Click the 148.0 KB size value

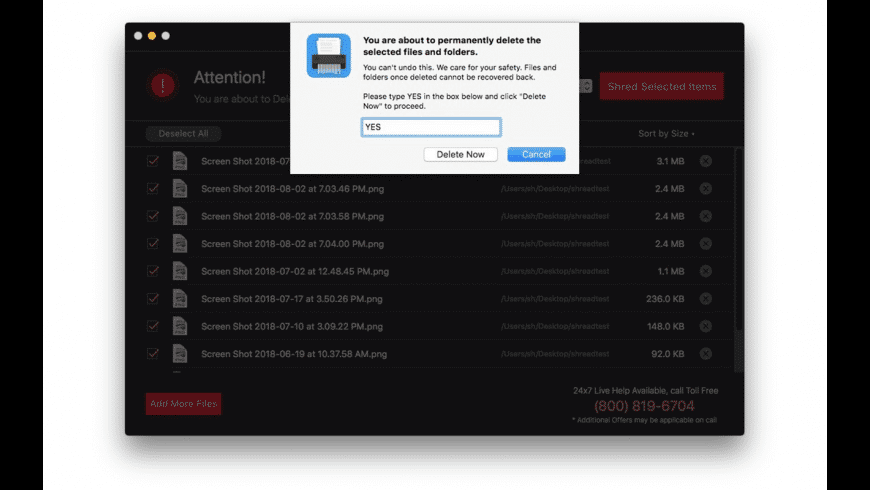pyautogui.click(x=665, y=326)
